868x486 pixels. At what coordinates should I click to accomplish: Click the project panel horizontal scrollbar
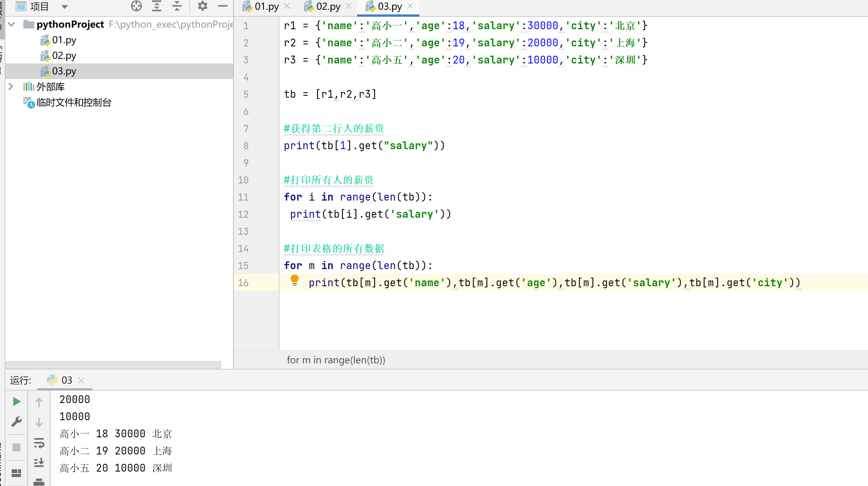[x=113, y=365]
